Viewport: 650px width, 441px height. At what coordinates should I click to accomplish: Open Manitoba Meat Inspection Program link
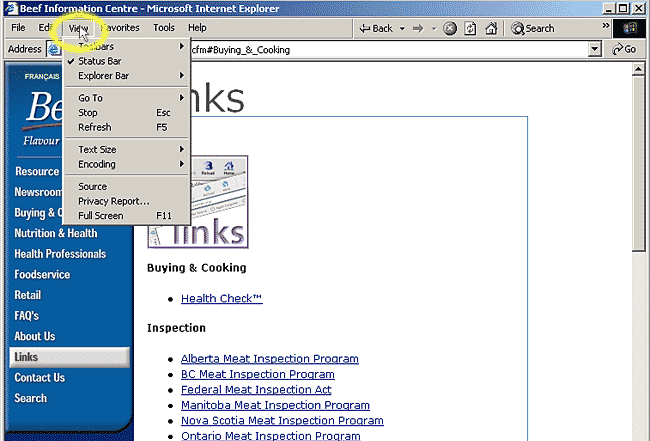[x=275, y=405]
